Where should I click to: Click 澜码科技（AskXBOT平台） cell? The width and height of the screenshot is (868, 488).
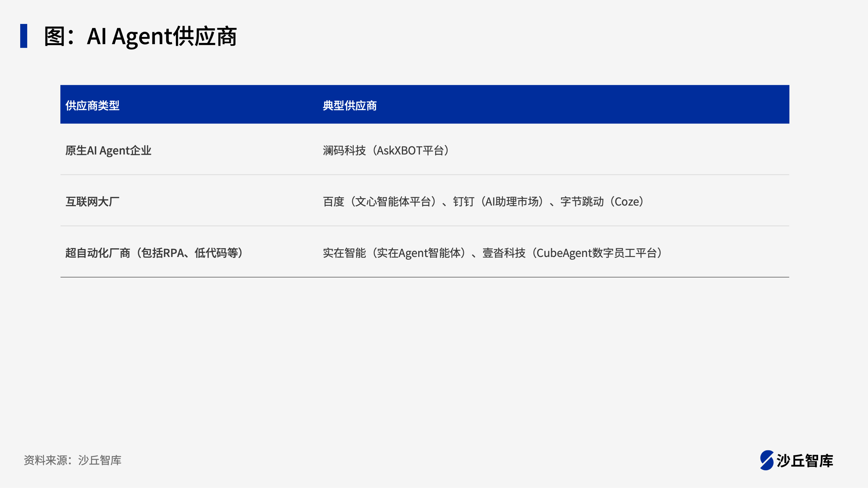(386, 150)
